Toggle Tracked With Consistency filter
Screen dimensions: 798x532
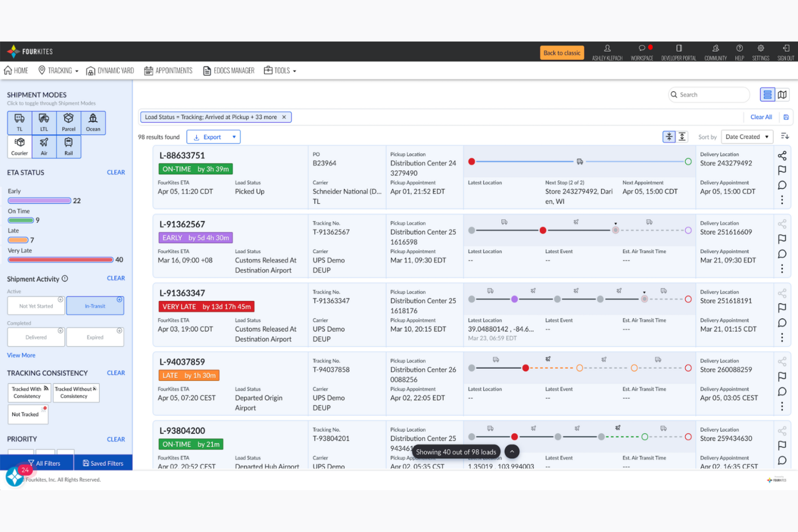[x=29, y=392]
